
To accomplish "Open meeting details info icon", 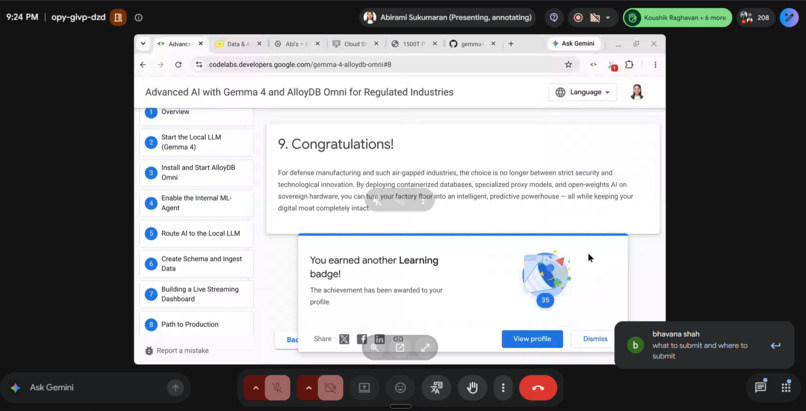I will click(138, 17).
